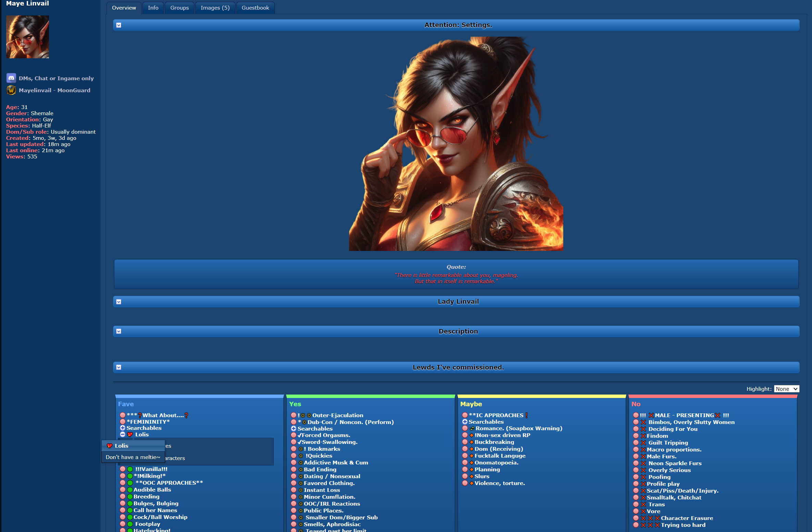Click target icon beside Instant Loss
812x532 pixels.
point(294,490)
